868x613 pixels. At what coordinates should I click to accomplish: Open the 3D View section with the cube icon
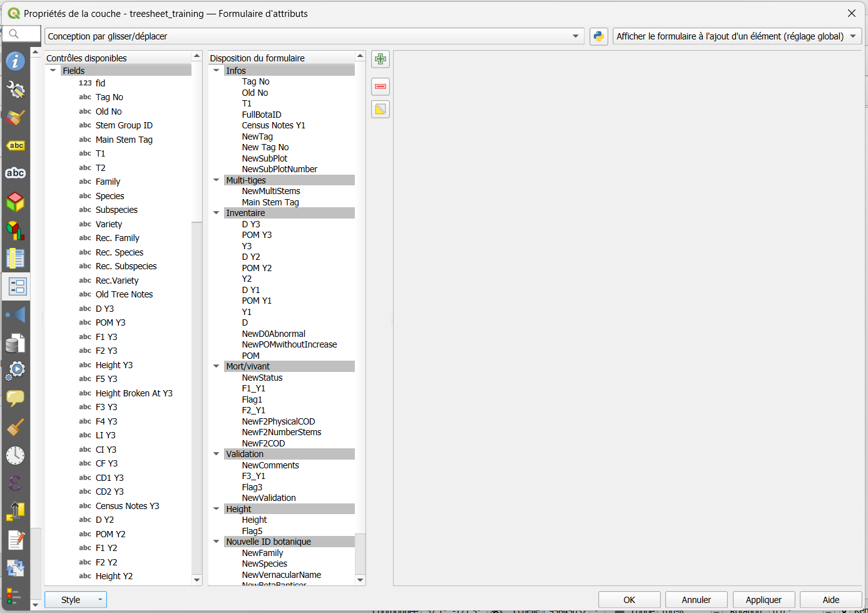tap(16, 202)
